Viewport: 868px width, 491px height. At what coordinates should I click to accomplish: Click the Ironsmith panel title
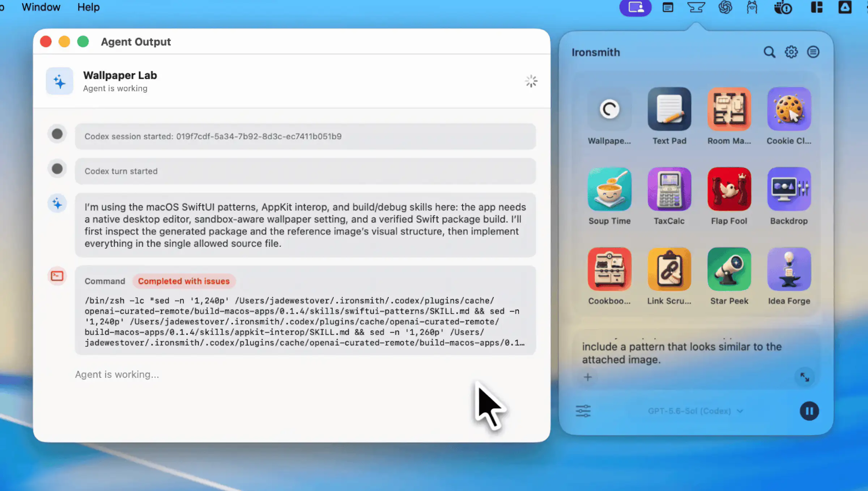coord(596,52)
